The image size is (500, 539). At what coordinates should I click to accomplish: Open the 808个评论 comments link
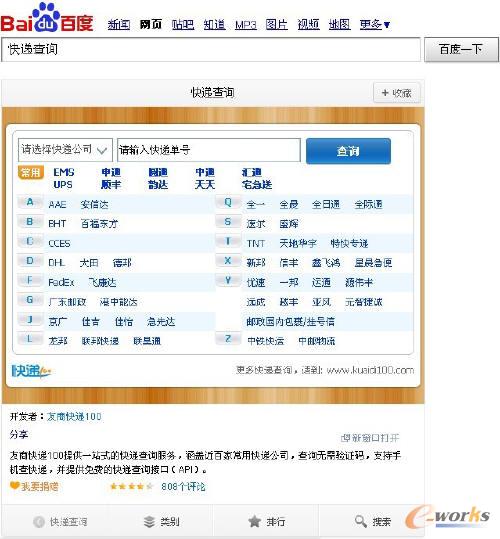coord(183,487)
